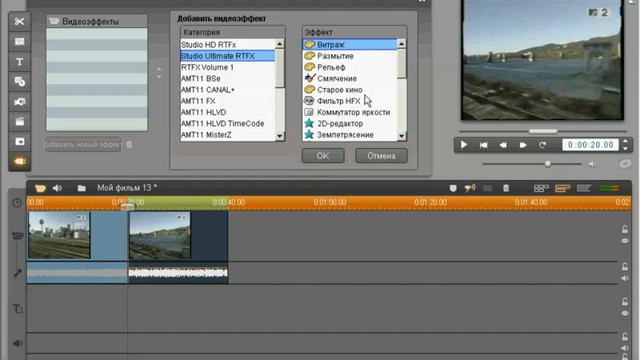Click Добавить новый эффект button
Image resolution: width=640 pixels, height=360 pixels.
tap(83, 144)
